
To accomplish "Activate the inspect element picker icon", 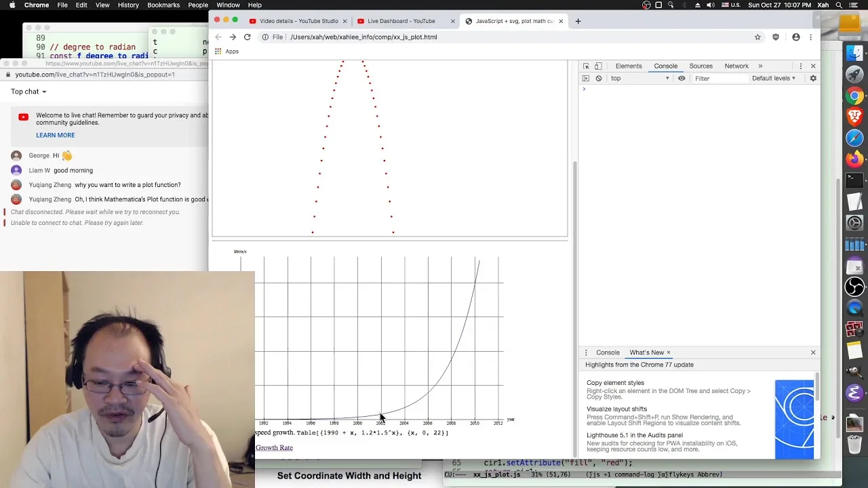I will [587, 66].
